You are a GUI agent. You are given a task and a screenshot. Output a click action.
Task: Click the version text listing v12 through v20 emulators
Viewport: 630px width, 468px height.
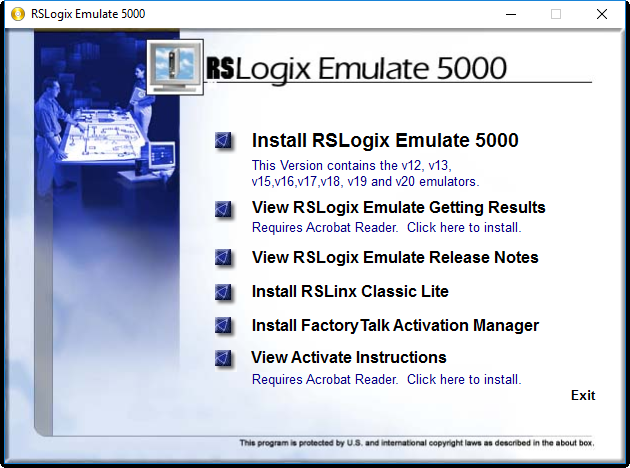[x=365, y=174]
